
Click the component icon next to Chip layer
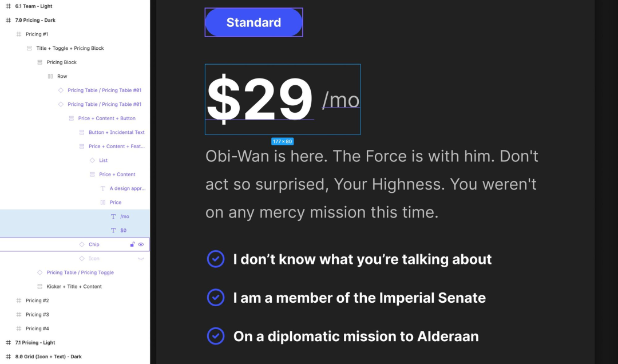click(x=82, y=244)
